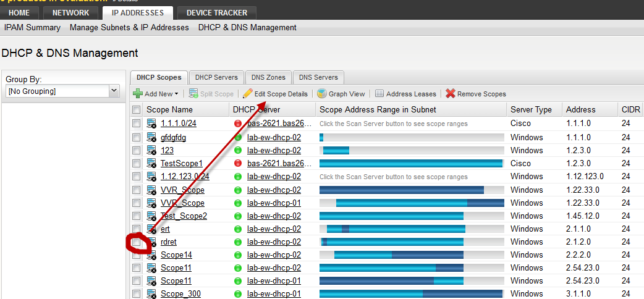Check the box for scope 1.12.123.0/24

tap(137, 177)
